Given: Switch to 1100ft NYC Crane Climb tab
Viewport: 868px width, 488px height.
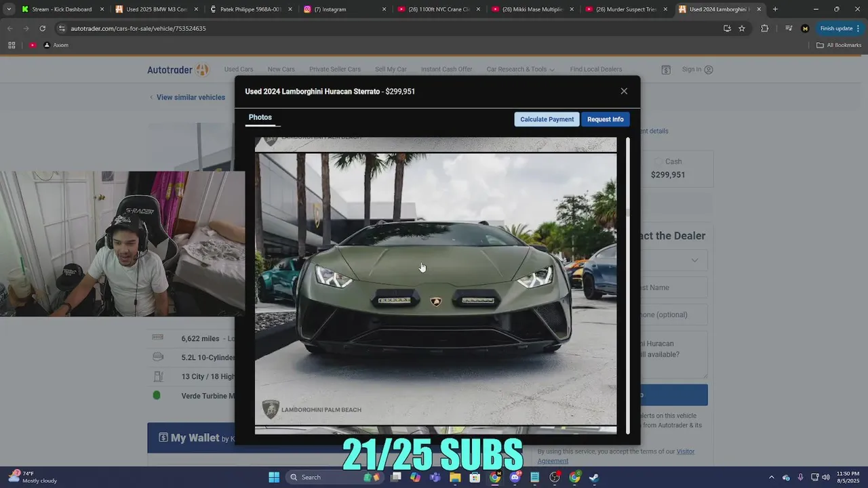Looking at the screenshot, I should point(438,9).
